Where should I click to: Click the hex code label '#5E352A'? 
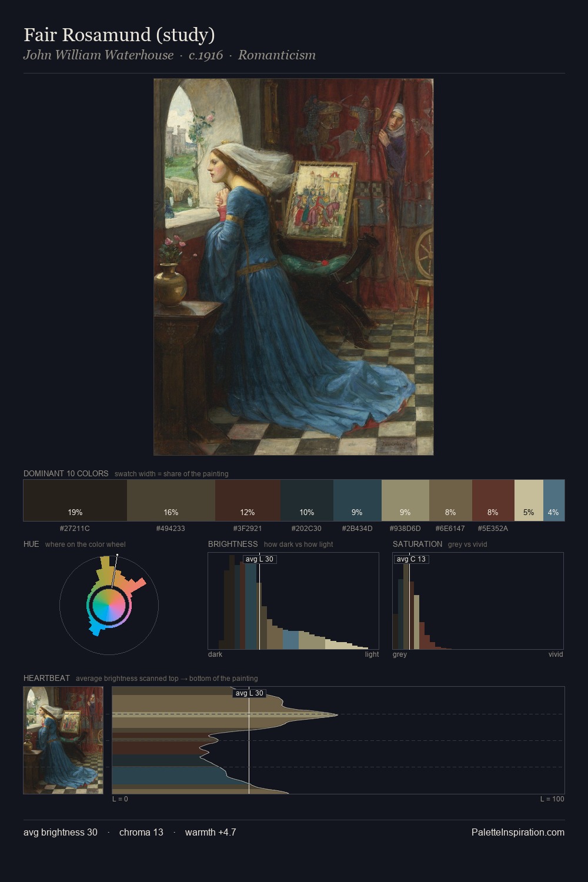click(493, 528)
